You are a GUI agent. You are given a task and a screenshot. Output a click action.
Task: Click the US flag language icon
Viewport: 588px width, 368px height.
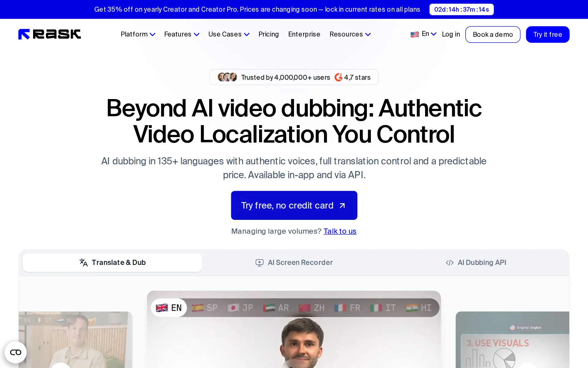(x=415, y=34)
